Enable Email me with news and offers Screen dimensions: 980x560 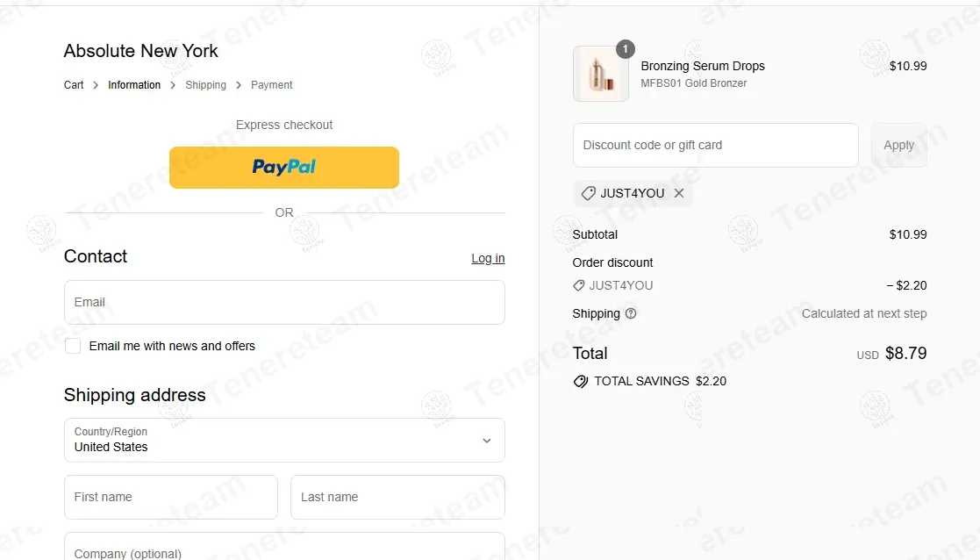pos(73,346)
